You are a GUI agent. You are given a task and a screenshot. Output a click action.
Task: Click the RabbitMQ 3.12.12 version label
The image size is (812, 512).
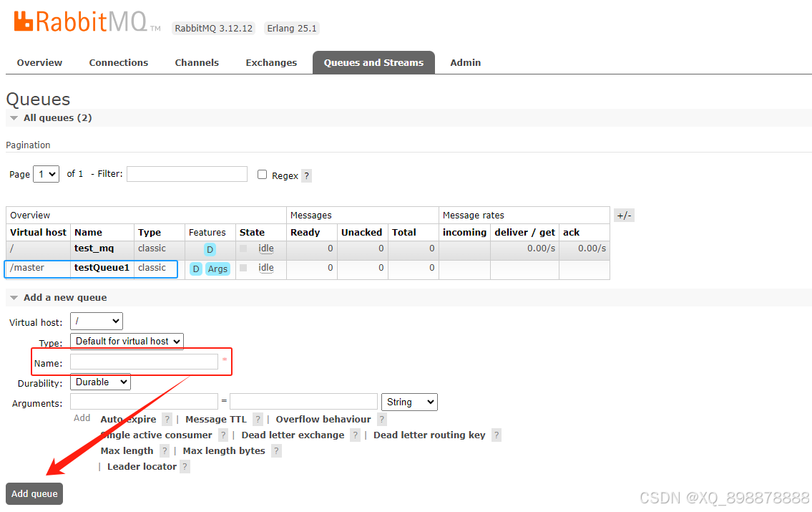click(213, 29)
